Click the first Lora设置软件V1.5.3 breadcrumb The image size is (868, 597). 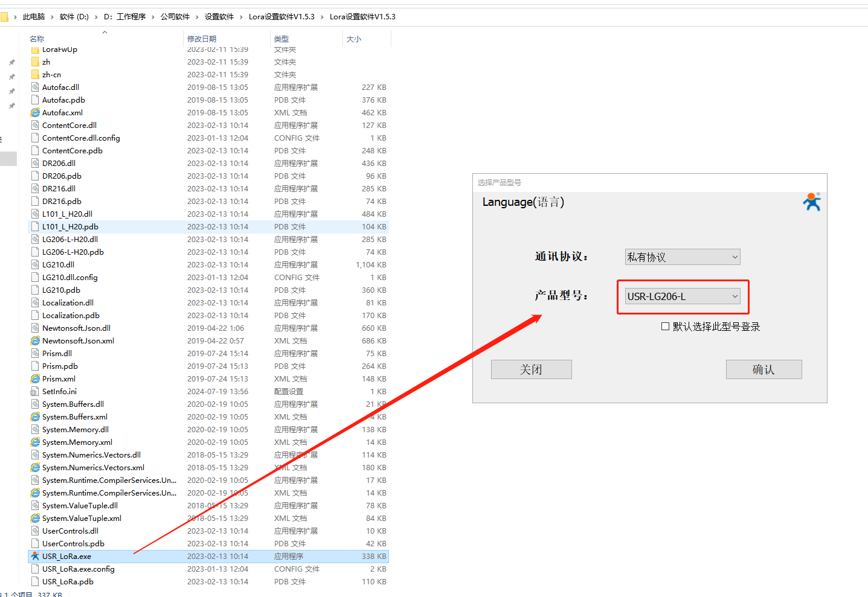281,17
